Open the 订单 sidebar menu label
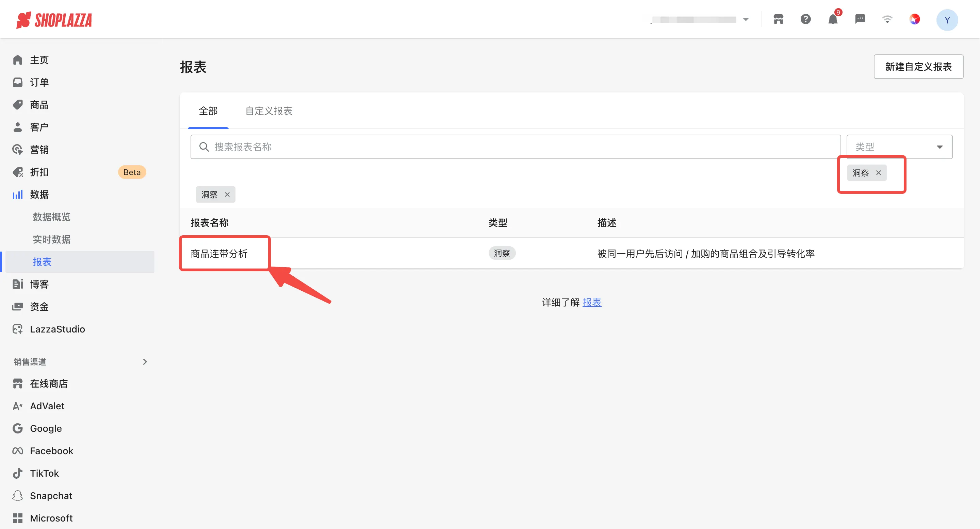 pos(39,83)
